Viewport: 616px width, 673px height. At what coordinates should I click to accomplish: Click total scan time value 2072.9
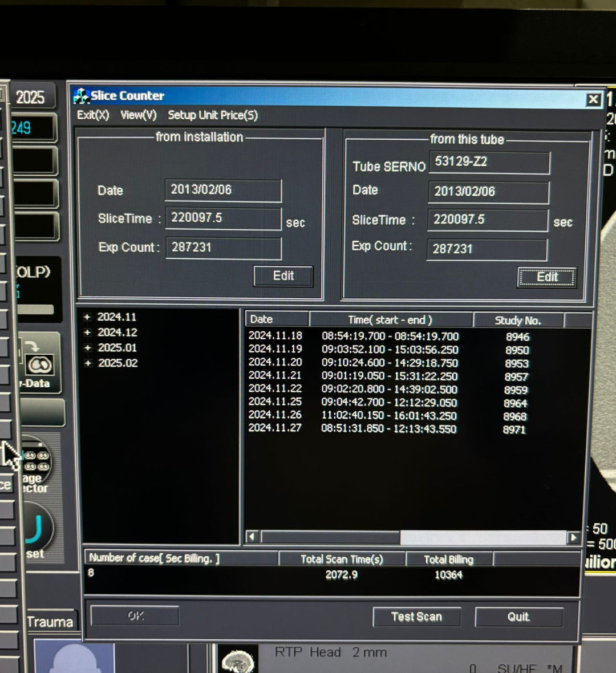point(341,575)
